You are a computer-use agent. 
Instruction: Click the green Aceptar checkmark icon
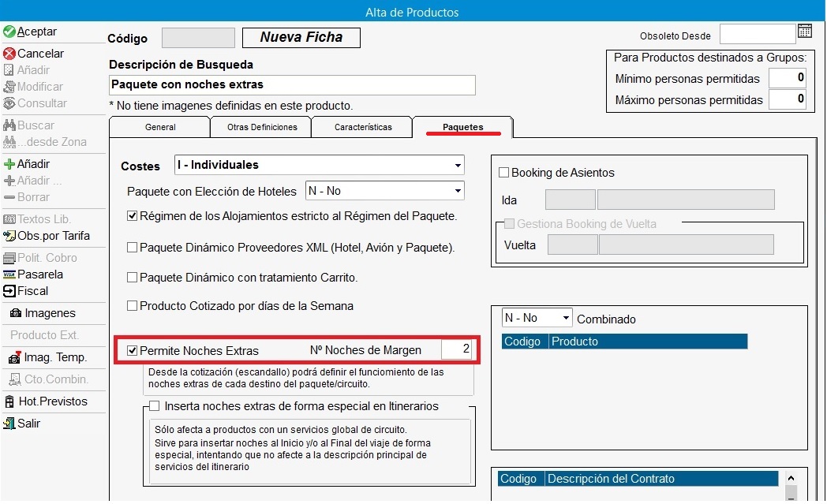(9, 32)
